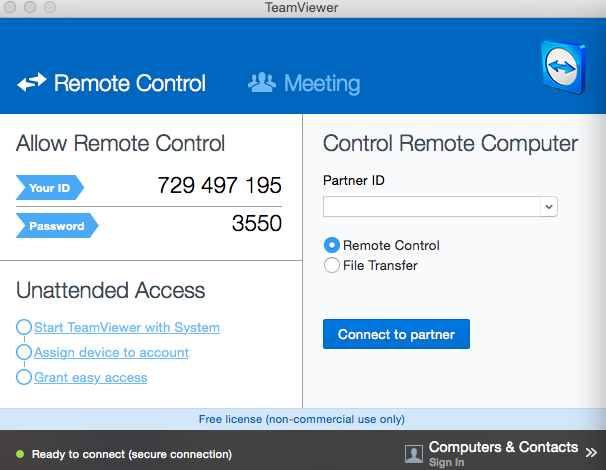
Task: Switch to the Meeting tab
Action: (321, 83)
